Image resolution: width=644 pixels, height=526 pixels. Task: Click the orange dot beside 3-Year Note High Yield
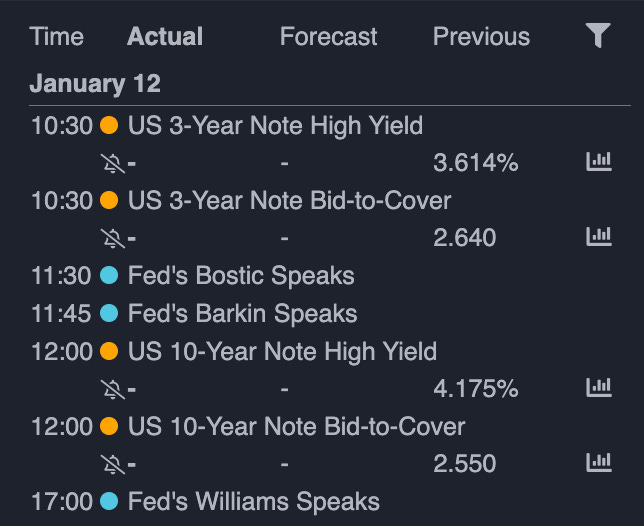109,125
